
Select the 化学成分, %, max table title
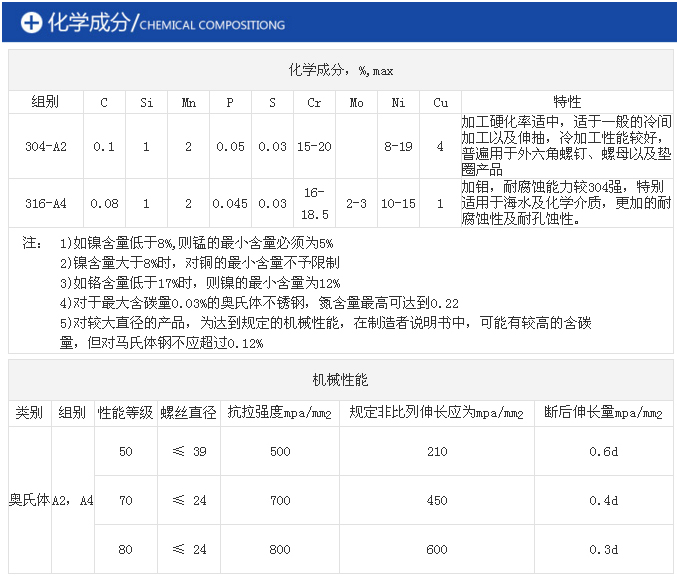point(340,70)
